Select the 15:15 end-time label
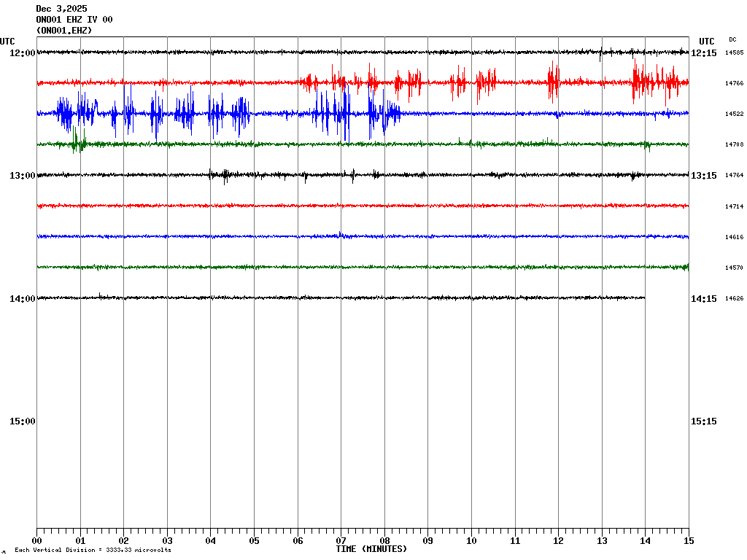The height and width of the screenshot is (560, 747). (x=704, y=421)
